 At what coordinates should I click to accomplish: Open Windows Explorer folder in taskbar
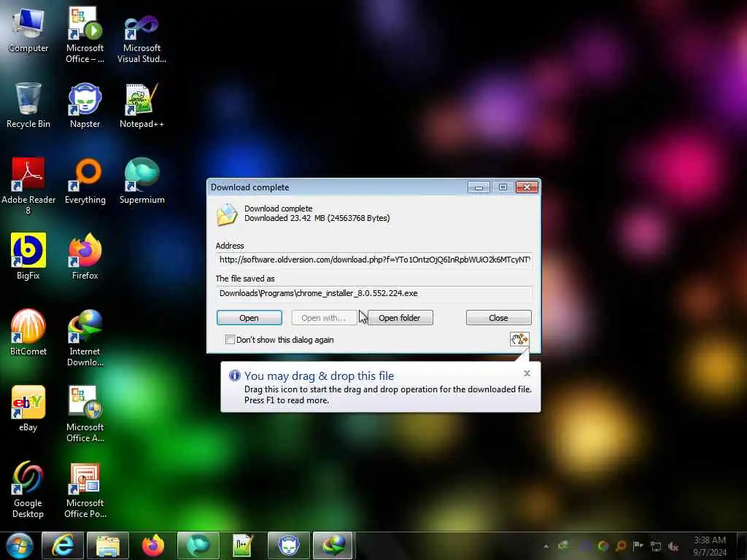pos(108,545)
